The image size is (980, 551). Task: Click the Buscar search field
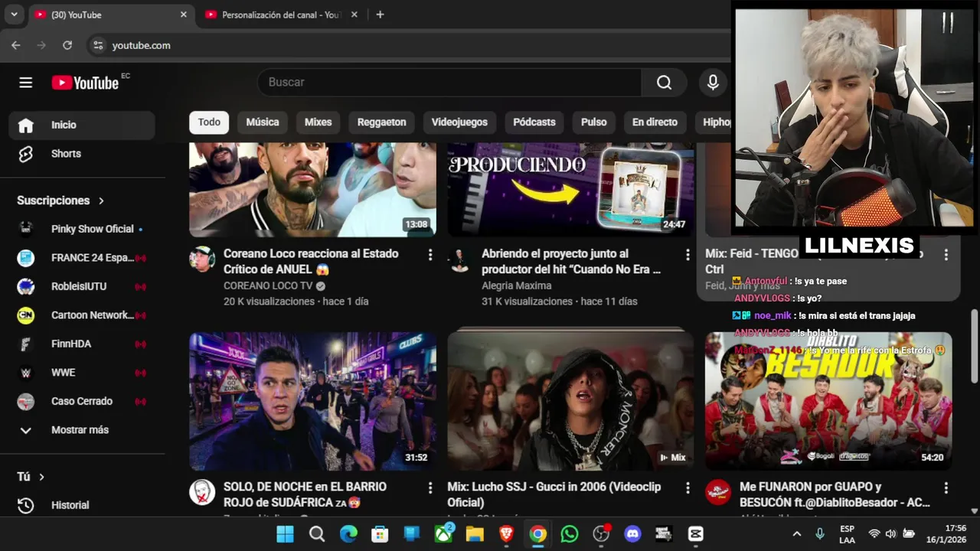point(449,83)
